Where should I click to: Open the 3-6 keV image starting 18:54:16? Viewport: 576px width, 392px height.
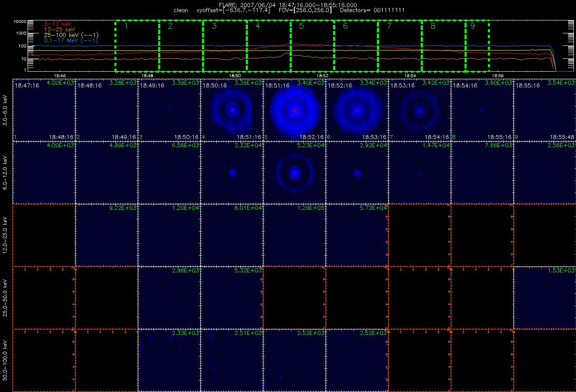pos(483,110)
